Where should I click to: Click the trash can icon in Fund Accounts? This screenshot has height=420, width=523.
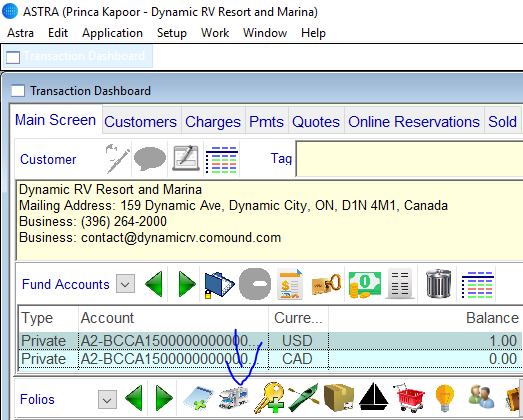tap(439, 284)
